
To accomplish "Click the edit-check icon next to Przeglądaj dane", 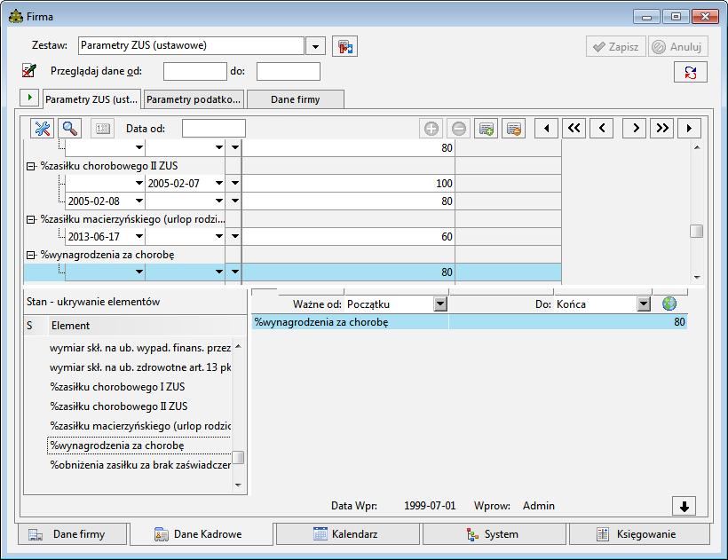I will click(x=29, y=70).
